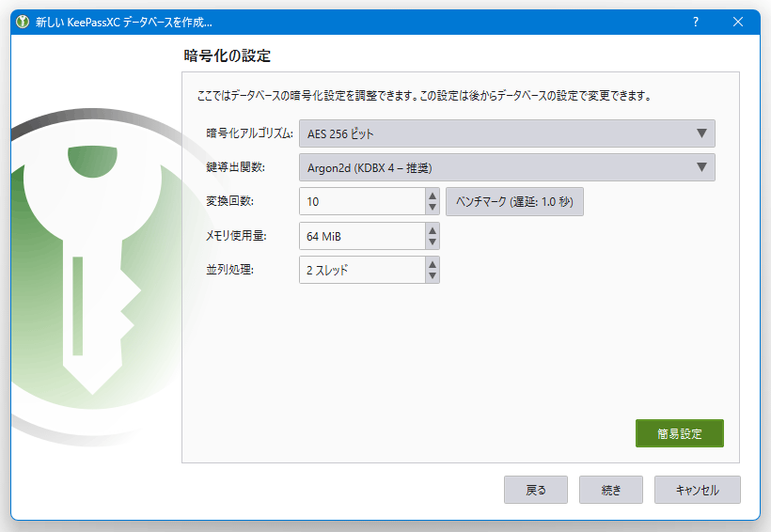The height and width of the screenshot is (532, 771).
Task: Switch to 簡易設定 mode
Action: 680,433
